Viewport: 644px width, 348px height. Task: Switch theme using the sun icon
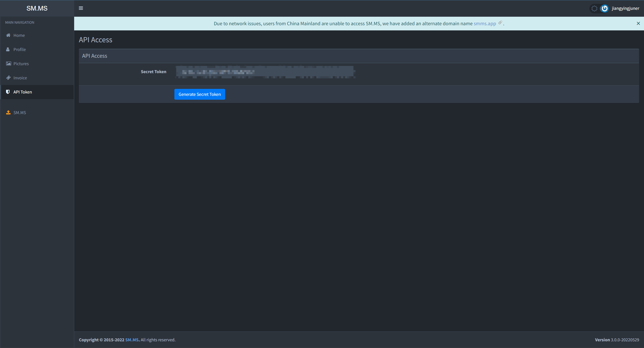pos(594,9)
